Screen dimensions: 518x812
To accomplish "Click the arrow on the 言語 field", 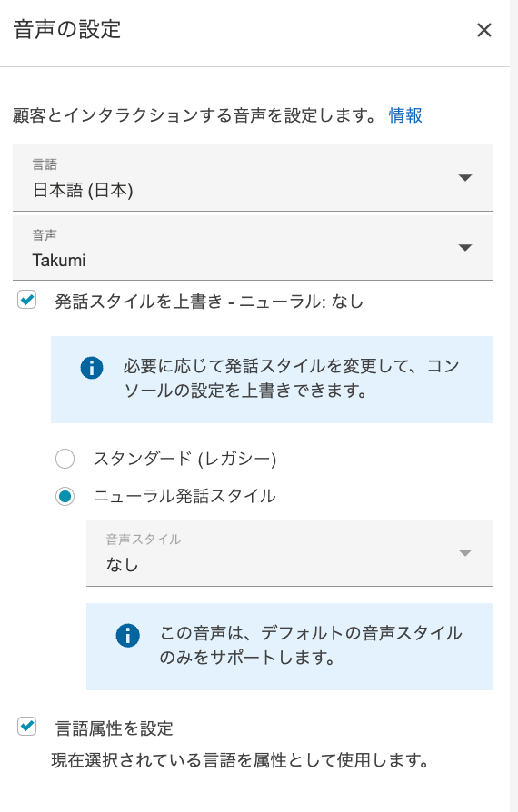I will pyautogui.click(x=465, y=178).
